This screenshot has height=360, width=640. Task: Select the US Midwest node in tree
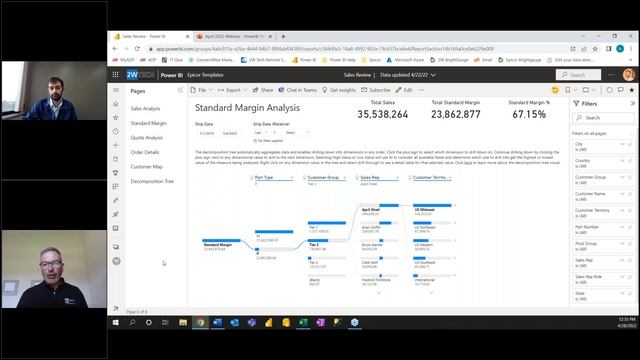432,209
